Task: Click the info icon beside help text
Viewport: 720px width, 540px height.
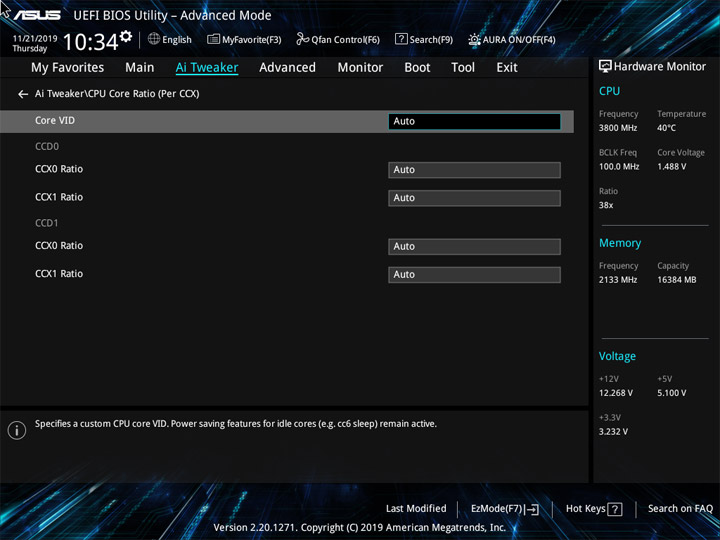Action: point(17,430)
